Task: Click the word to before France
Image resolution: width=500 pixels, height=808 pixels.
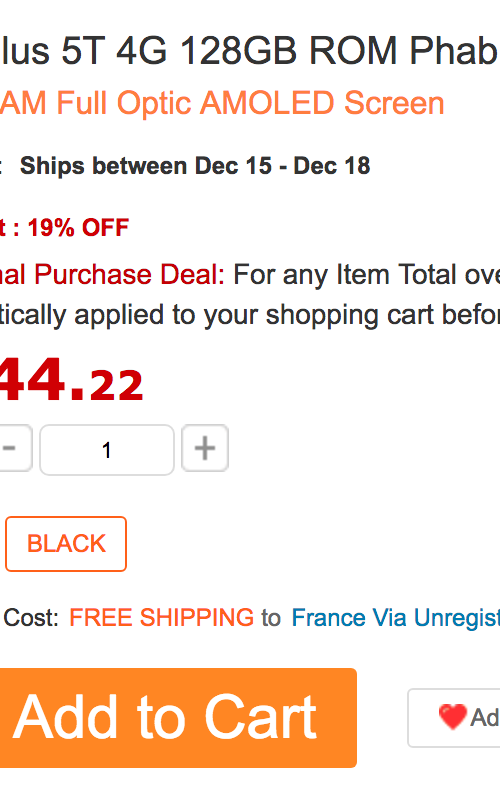Action: click(271, 618)
